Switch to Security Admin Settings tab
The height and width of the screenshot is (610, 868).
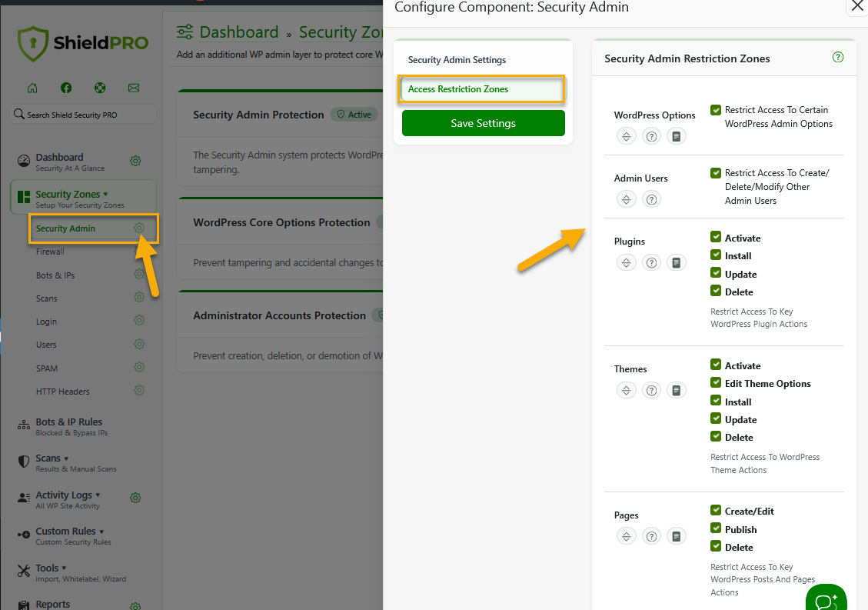point(457,60)
